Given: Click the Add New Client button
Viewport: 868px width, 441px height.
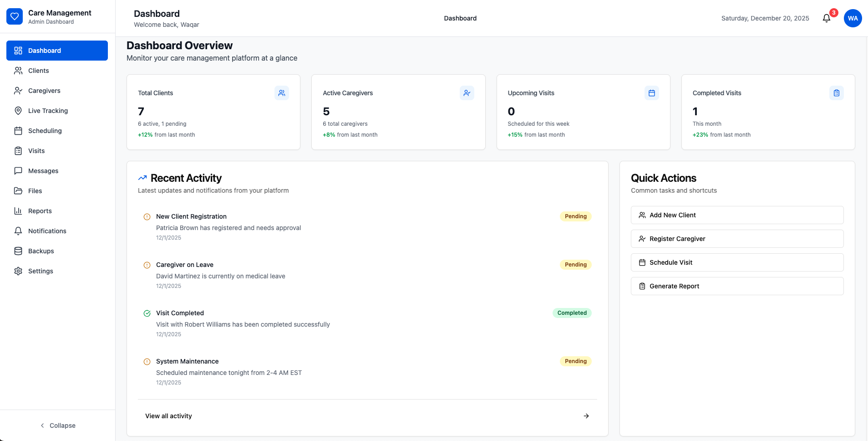Looking at the screenshot, I should pos(737,215).
